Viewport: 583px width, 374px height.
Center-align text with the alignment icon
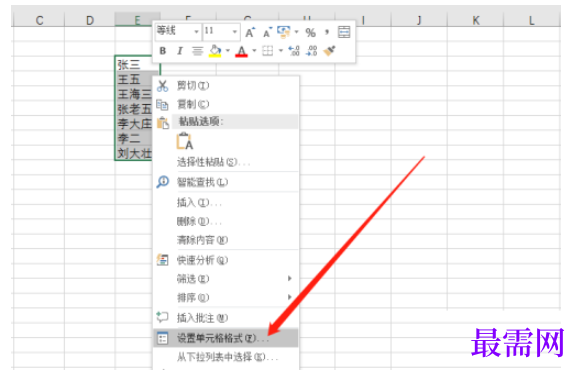pos(197,51)
